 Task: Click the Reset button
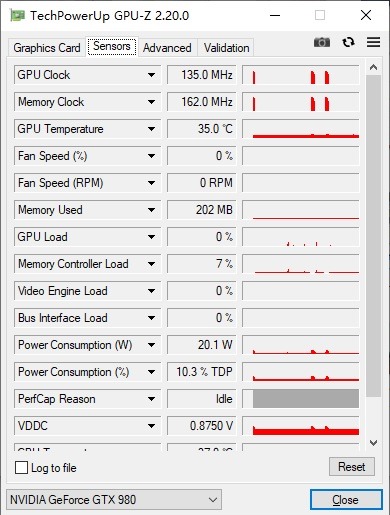(352, 467)
